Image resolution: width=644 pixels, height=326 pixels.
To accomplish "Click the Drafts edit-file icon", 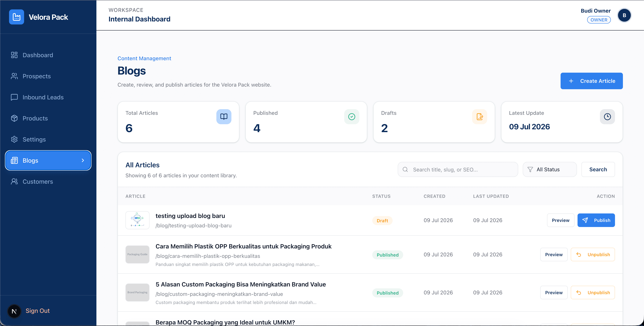I will [x=479, y=117].
